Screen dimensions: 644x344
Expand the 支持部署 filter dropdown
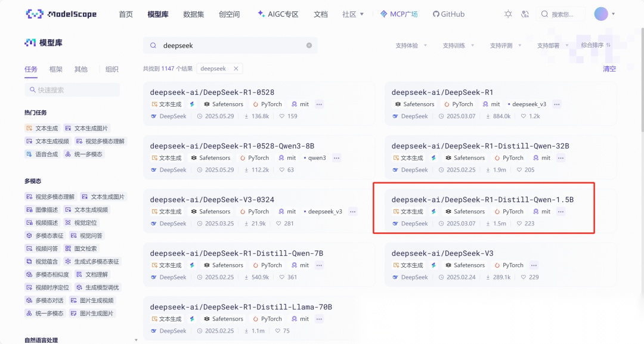click(x=553, y=45)
